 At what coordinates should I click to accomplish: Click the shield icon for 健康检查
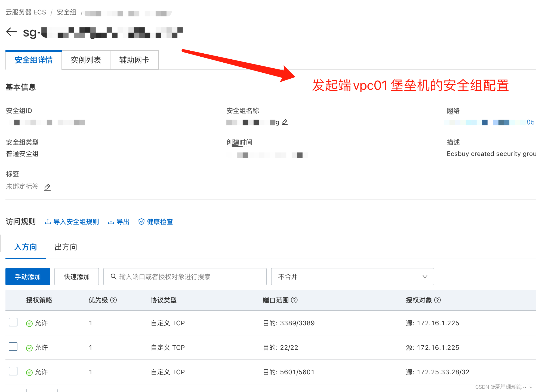point(141,222)
